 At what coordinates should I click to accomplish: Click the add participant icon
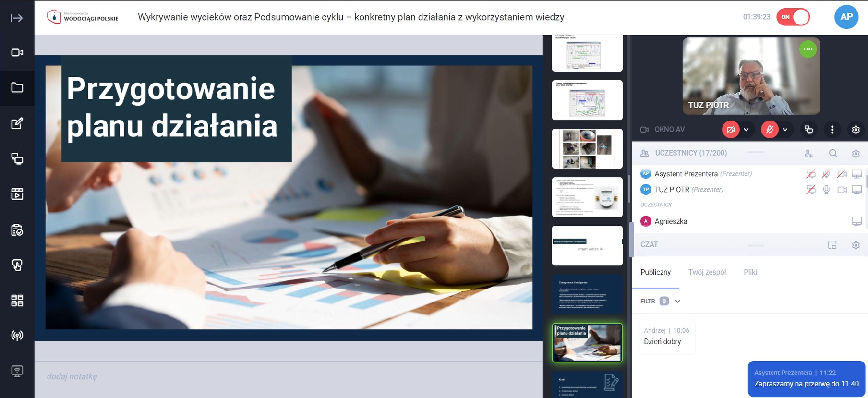(x=808, y=153)
